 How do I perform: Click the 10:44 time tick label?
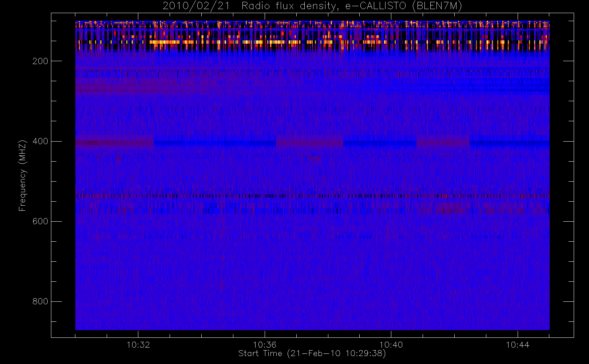tap(517, 344)
